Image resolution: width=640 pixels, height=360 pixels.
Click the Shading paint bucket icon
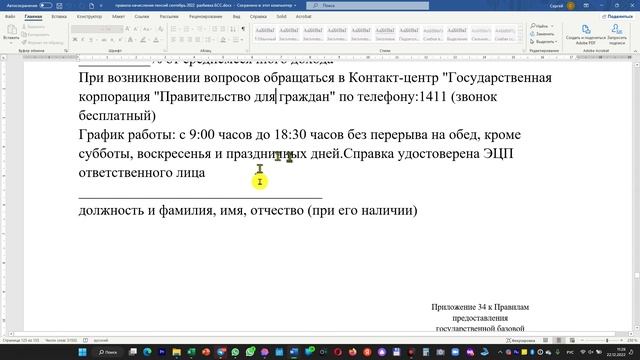pos(223,40)
